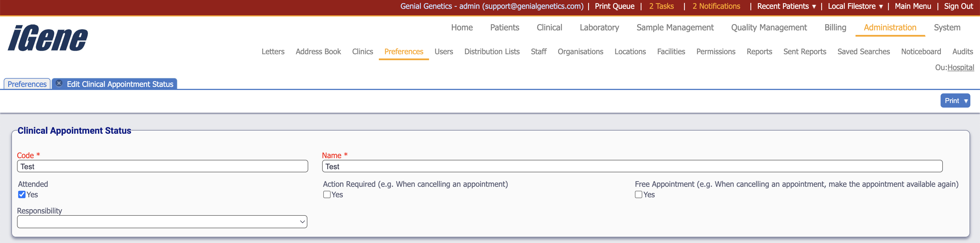The image size is (980, 243).
Task: Open the iGene logo home link
Action: click(x=48, y=37)
